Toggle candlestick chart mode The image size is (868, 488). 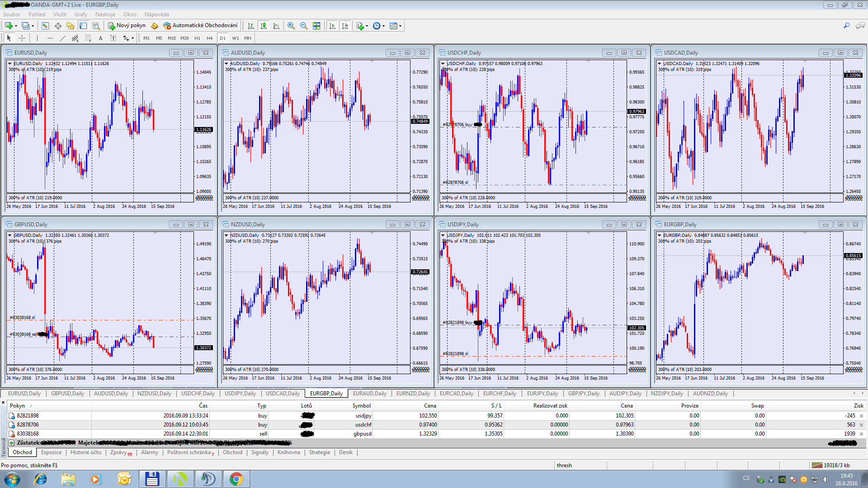pyautogui.click(x=264, y=26)
